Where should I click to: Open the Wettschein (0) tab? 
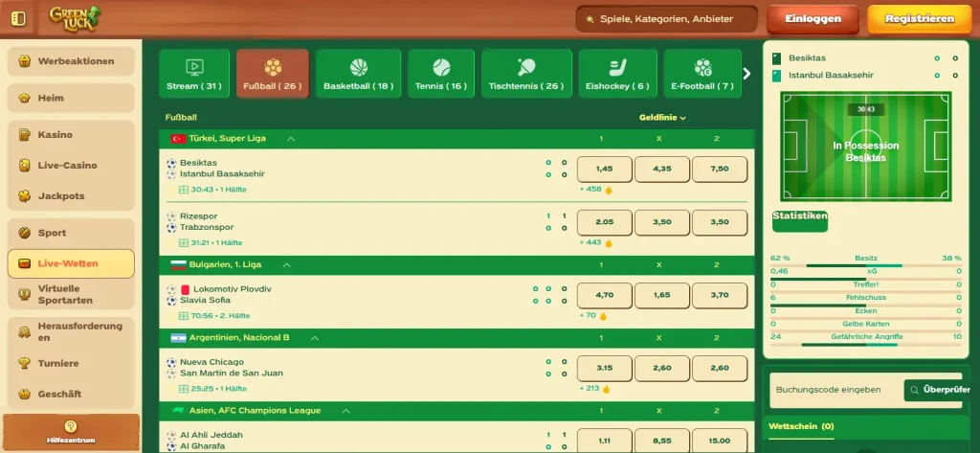click(x=801, y=427)
